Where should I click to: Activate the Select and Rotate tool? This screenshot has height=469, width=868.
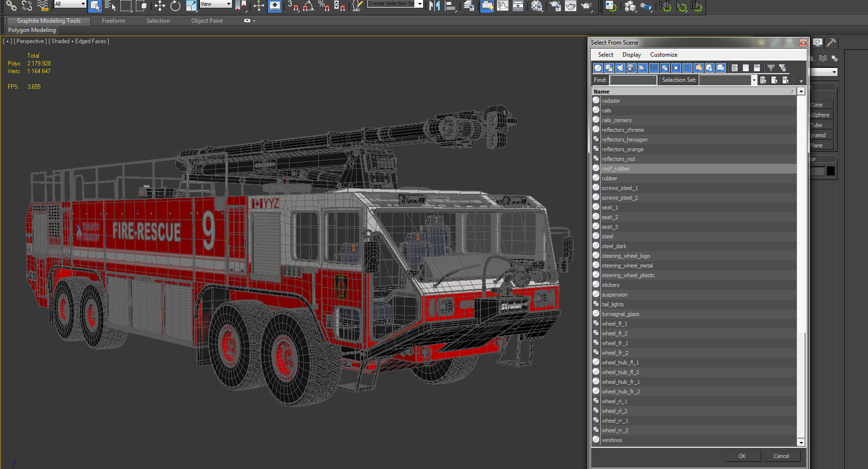point(175,6)
